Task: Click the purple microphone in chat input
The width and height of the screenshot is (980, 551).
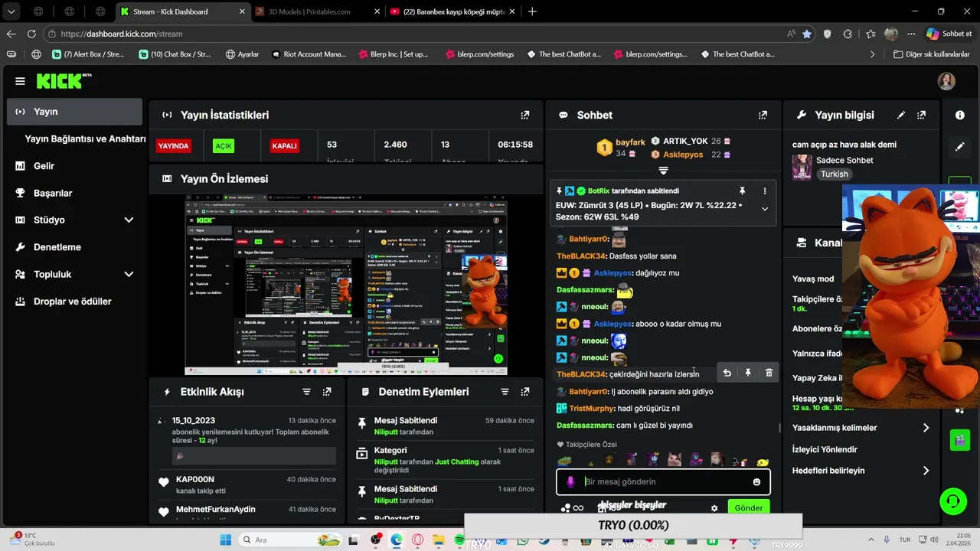Action: (x=570, y=482)
